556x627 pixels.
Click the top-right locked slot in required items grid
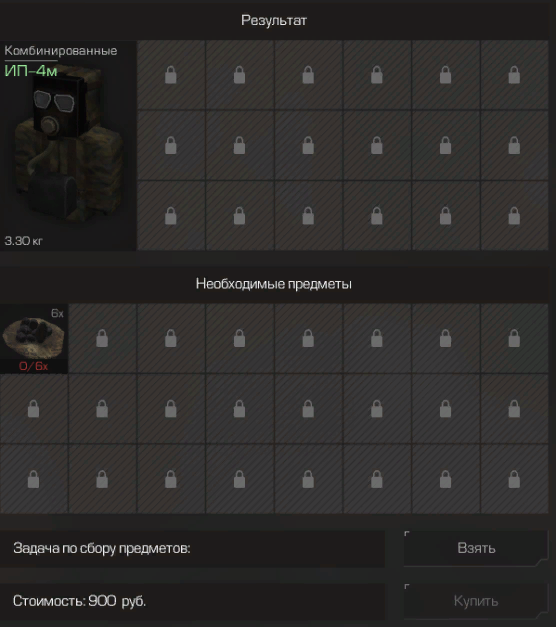[514, 338]
